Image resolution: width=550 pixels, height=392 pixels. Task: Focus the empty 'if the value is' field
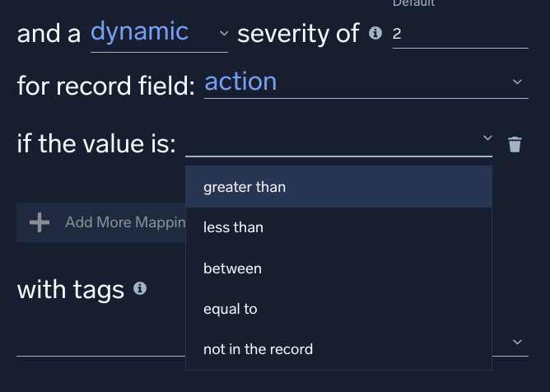[x=331, y=143]
